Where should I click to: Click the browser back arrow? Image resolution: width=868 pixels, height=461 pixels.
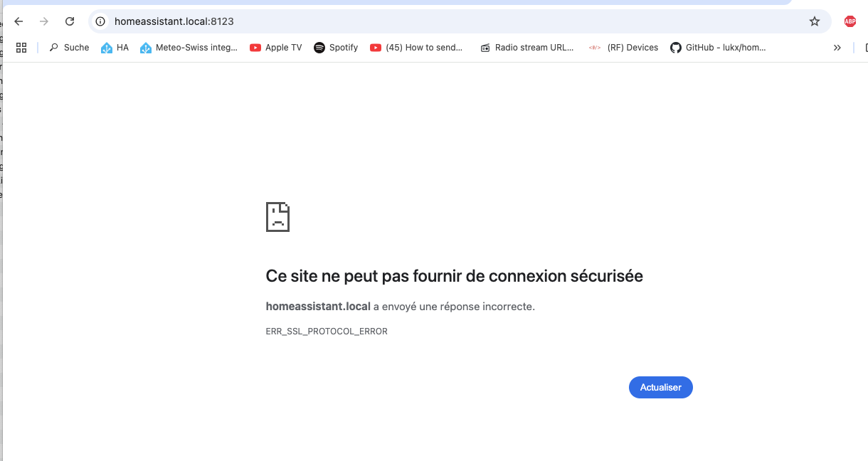(19, 21)
